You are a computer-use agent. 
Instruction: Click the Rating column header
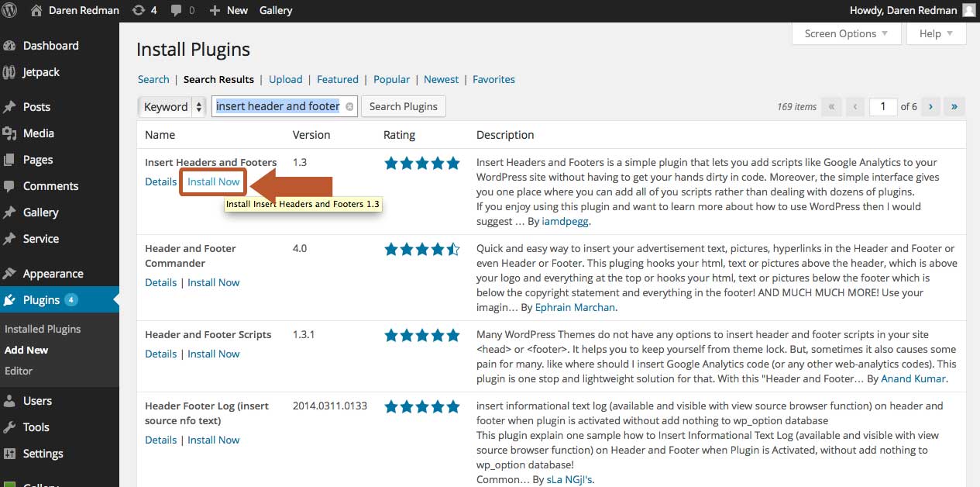[x=399, y=135]
